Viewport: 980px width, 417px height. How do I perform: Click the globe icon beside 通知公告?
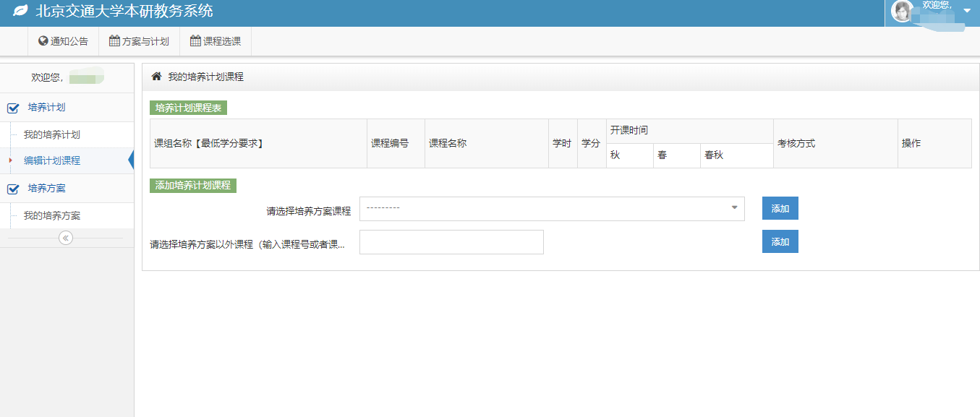[43, 41]
